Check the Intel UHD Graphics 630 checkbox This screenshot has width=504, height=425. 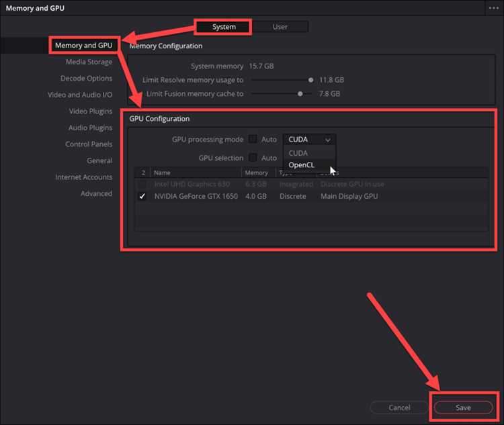point(142,184)
